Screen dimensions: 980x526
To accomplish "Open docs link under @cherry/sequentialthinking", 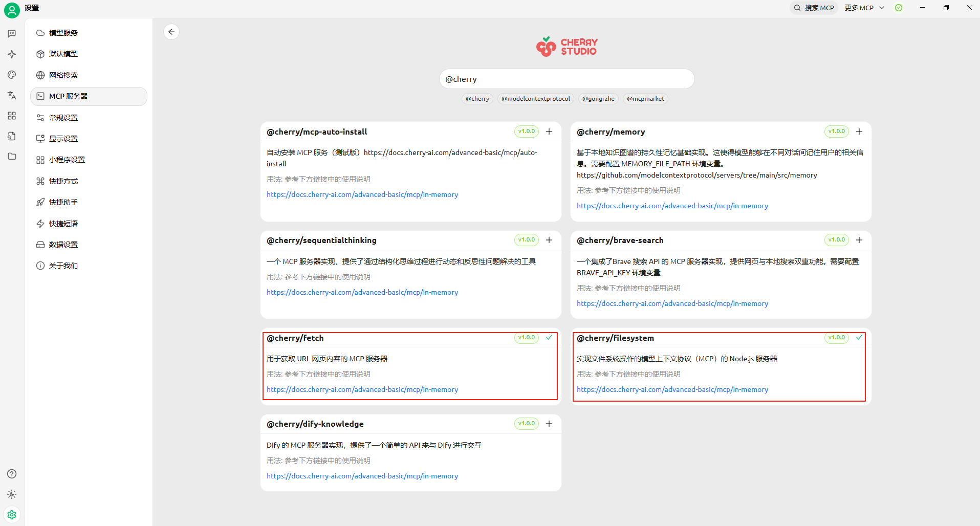I will (x=362, y=292).
